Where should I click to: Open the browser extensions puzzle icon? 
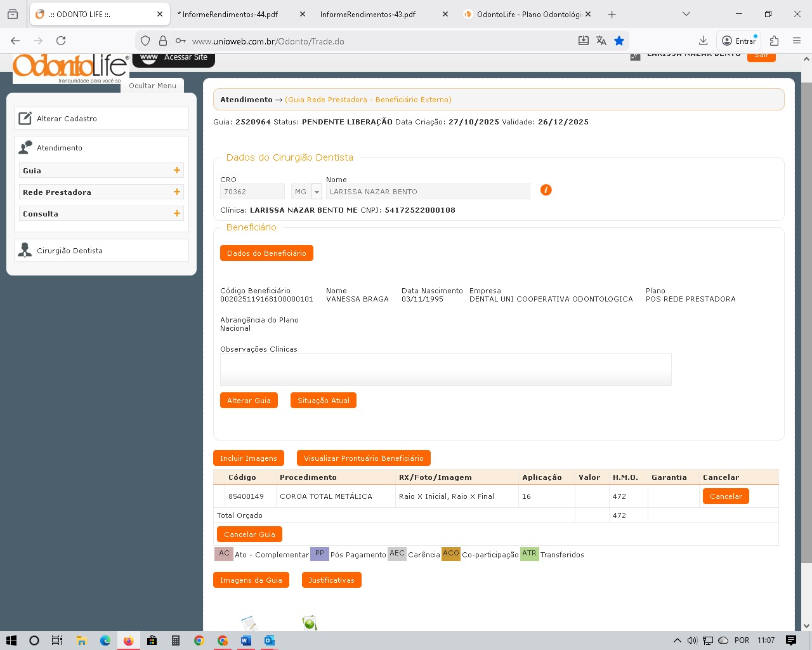click(774, 41)
